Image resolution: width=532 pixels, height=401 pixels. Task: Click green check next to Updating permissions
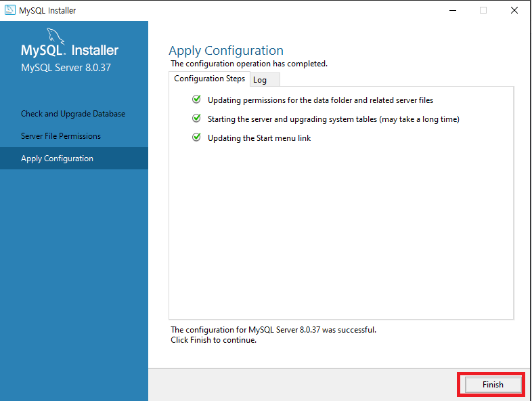(196, 100)
